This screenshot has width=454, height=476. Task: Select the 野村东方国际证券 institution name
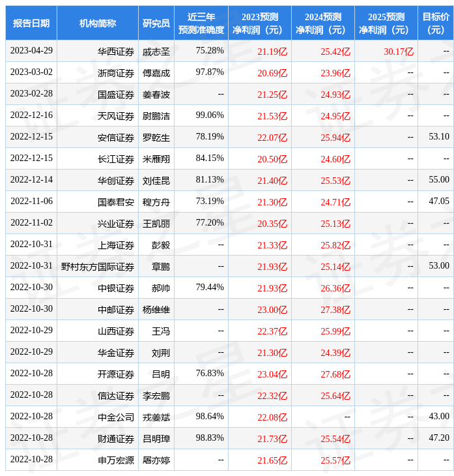point(98,266)
